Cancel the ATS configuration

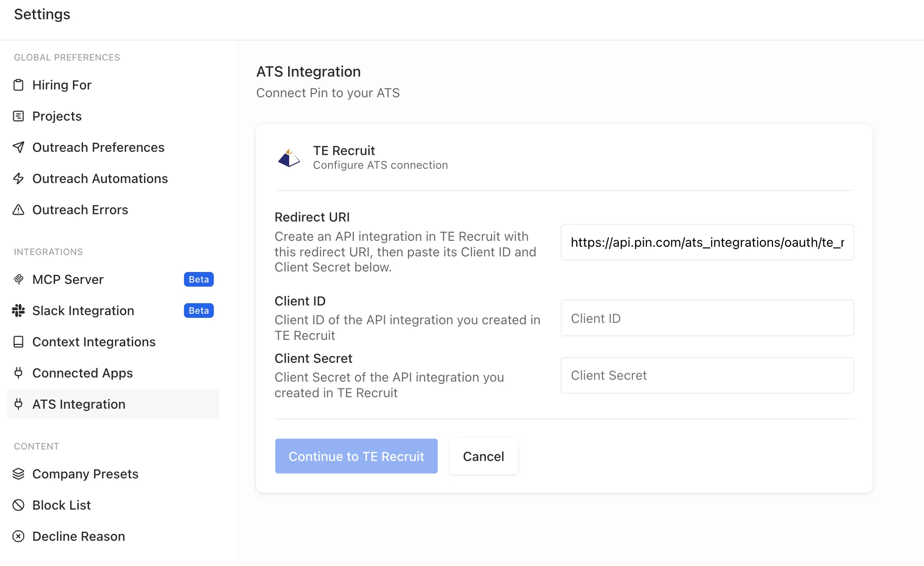click(x=484, y=456)
